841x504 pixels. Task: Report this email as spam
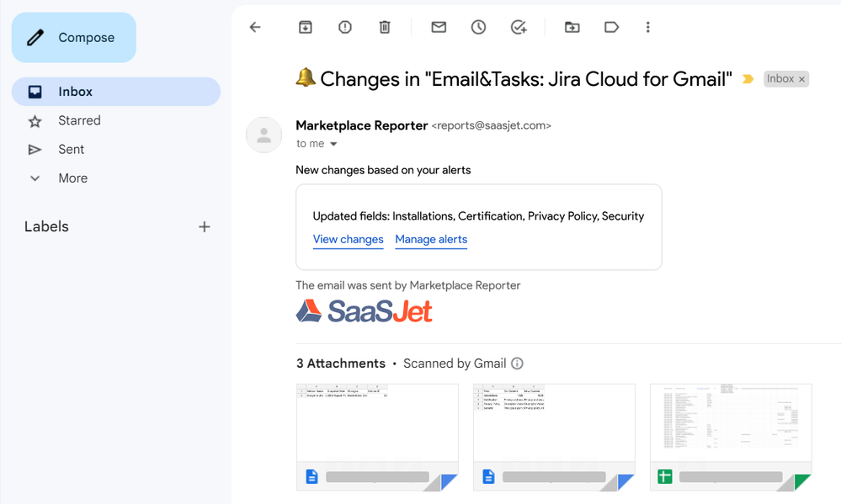(x=344, y=27)
